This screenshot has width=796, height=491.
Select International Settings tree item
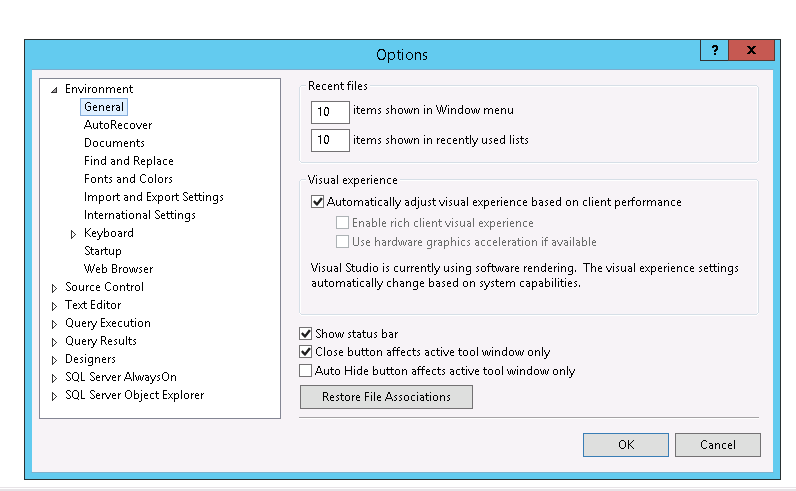pos(139,215)
